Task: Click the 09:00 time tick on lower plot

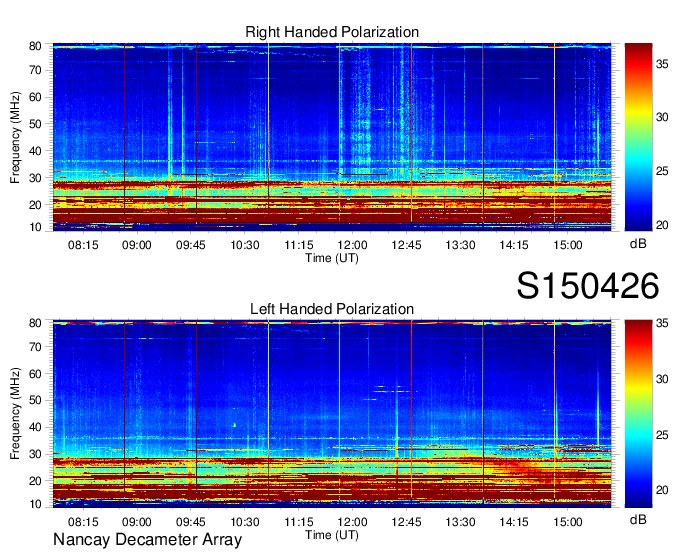Action: point(137,522)
